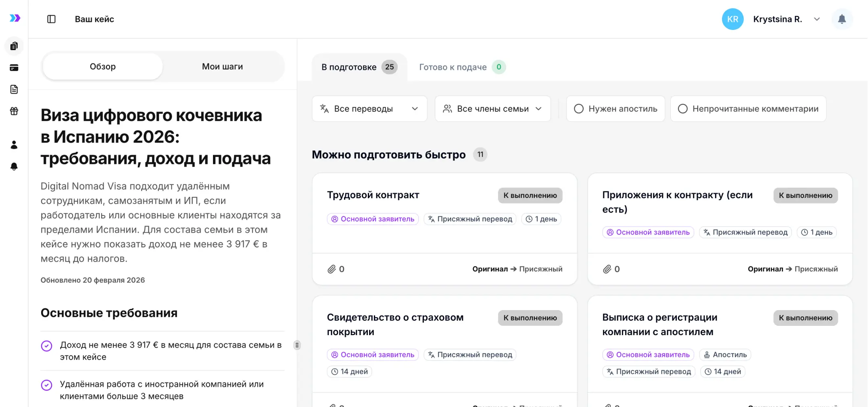Click the Ваш кейс header title

click(x=94, y=19)
